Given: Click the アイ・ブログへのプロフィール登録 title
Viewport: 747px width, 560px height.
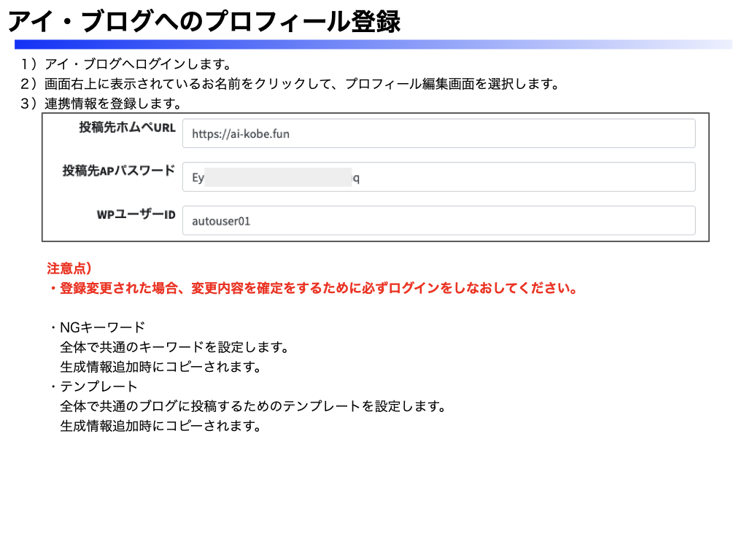Looking at the screenshot, I should (x=204, y=20).
